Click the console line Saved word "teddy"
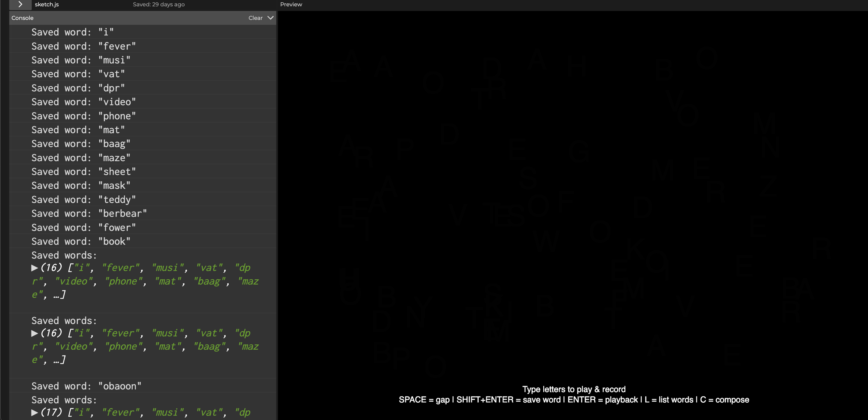Viewport: 868px width, 420px height. click(83, 200)
